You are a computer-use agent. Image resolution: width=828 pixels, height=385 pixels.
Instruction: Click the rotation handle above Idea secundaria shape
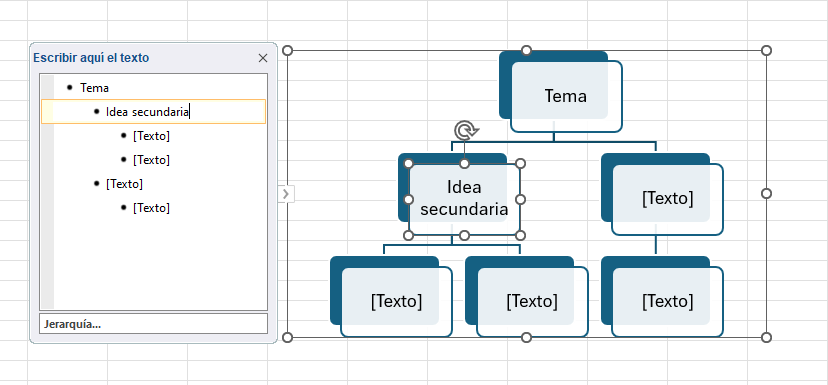tap(466, 130)
